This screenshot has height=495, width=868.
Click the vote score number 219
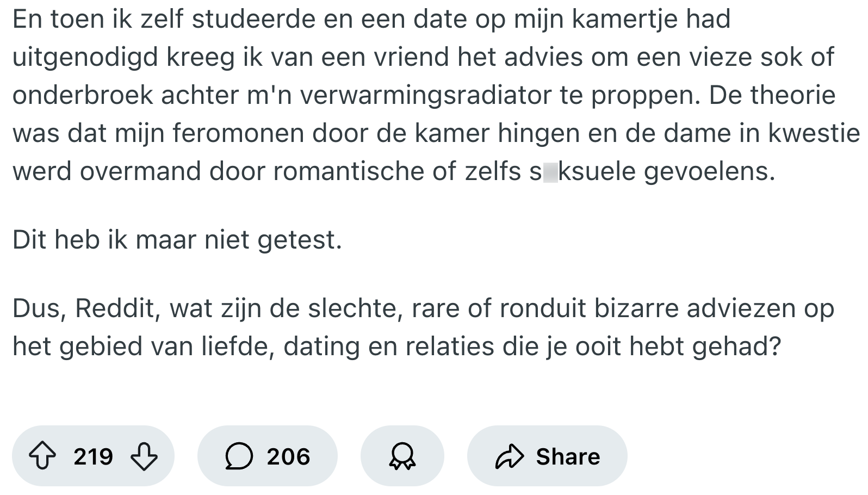pos(93,456)
